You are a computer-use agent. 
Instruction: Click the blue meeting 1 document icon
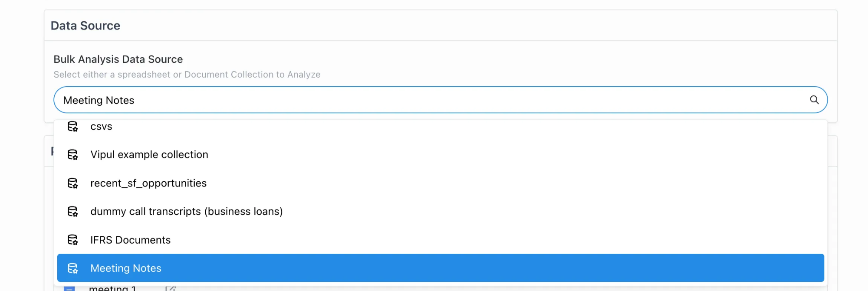[69, 288]
